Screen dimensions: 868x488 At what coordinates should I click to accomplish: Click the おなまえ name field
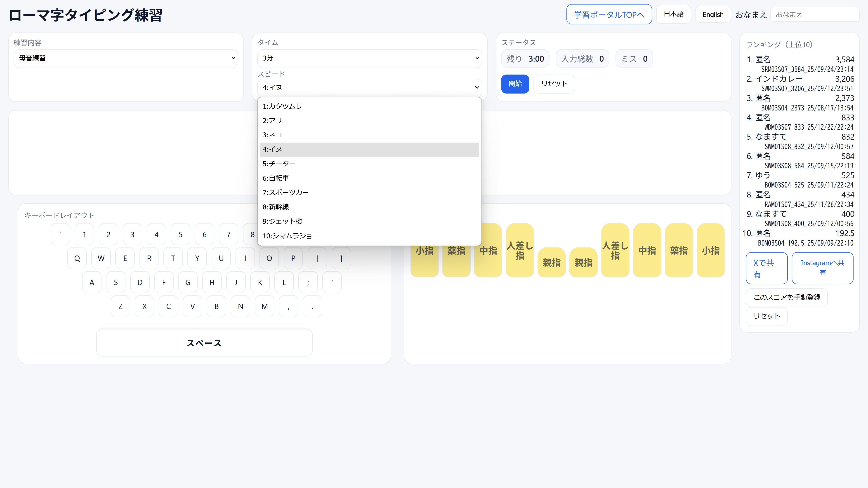814,14
